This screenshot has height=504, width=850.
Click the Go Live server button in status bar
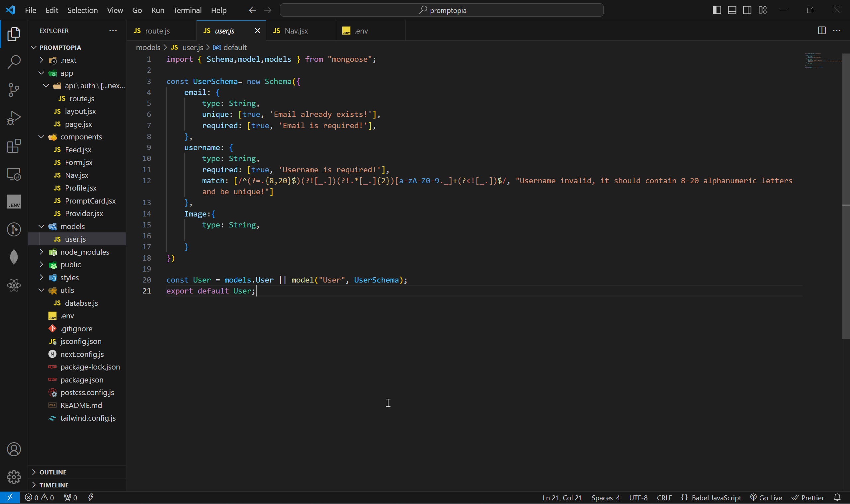[766, 497]
